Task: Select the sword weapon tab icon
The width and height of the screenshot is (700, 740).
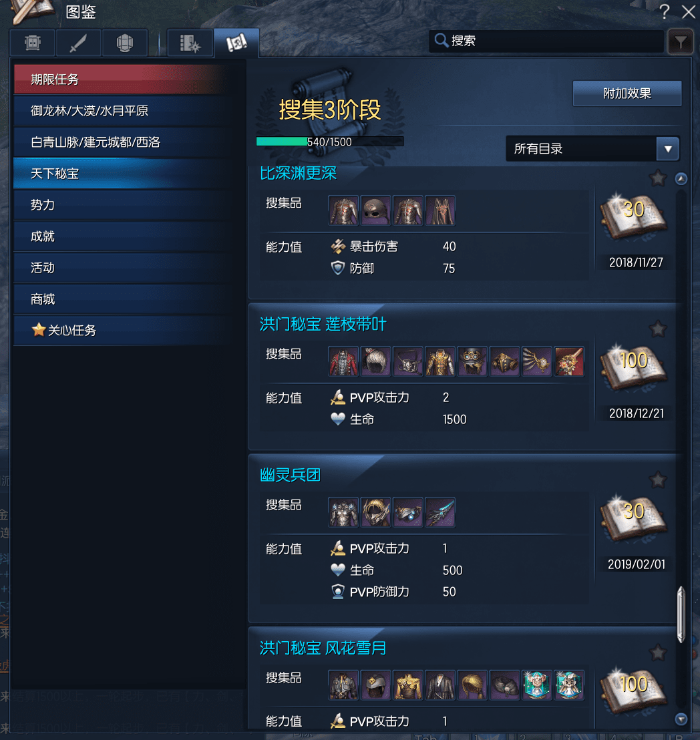Action: pyautogui.click(x=78, y=43)
